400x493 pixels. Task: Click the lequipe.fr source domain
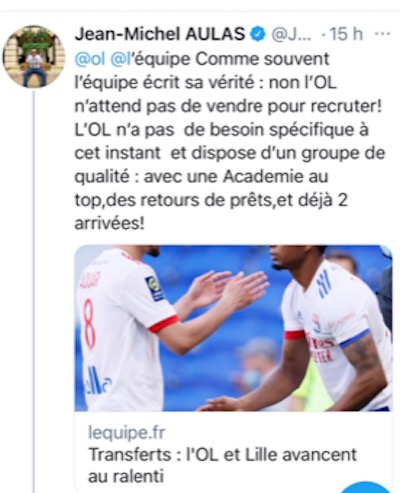point(126,432)
